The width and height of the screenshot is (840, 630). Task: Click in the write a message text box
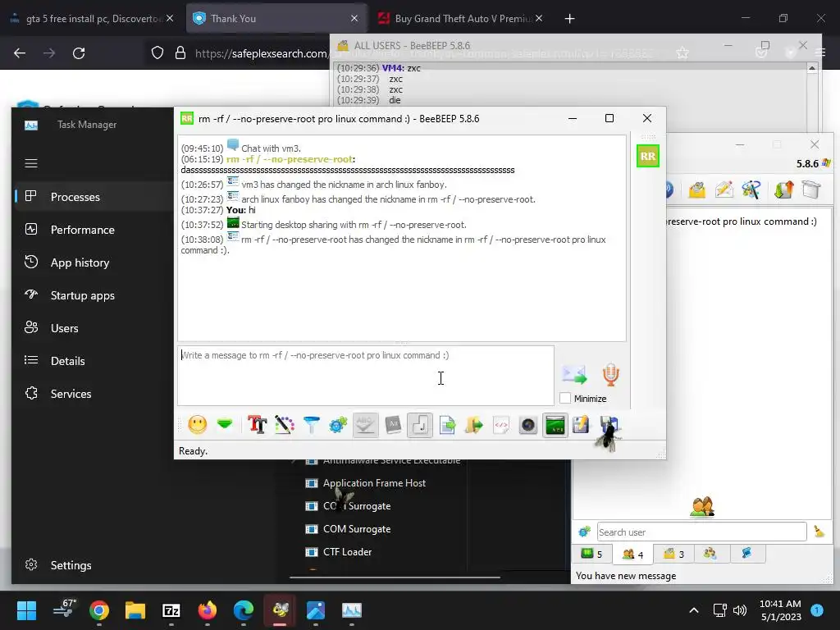pos(366,376)
